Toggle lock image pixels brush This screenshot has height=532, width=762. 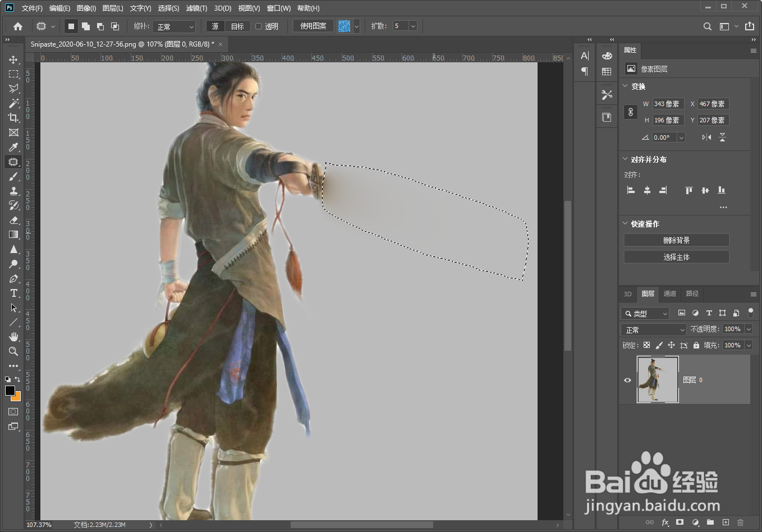[x=659, y=345]
